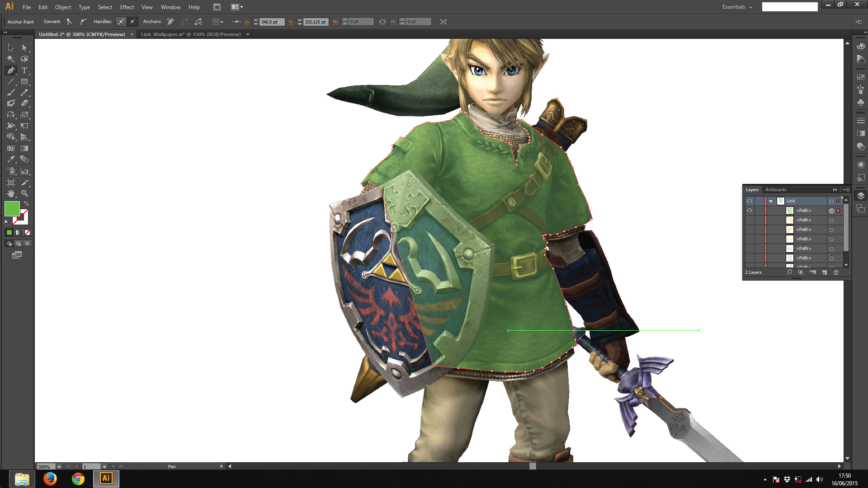Image resolution: width=868 pixels, height=488 pixels.
Task: Click the Y coordinate input field
Action: (x=316, y=22)
